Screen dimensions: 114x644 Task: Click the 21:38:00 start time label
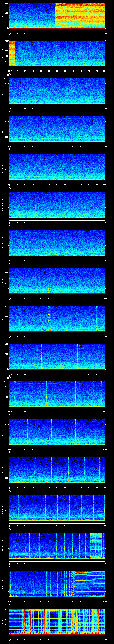coord(9,223)
